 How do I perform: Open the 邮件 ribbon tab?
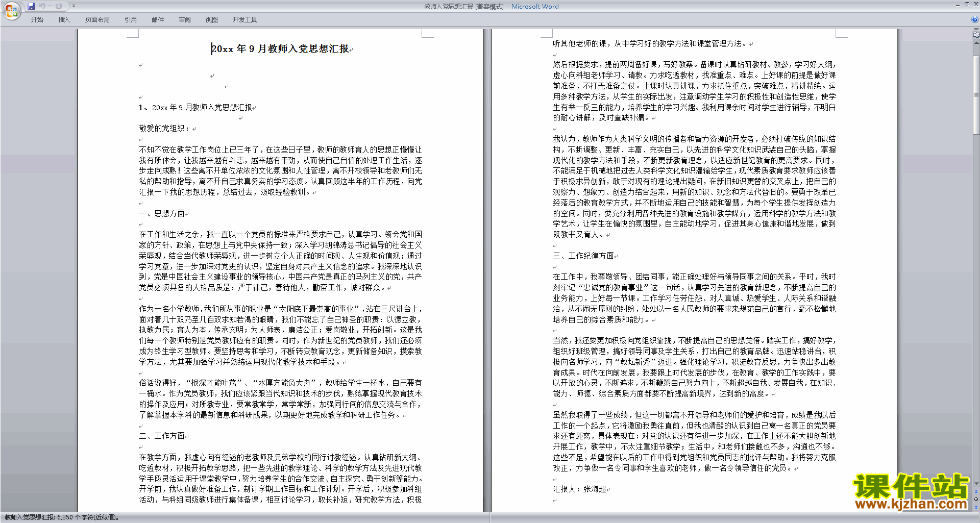click(158, 20)
